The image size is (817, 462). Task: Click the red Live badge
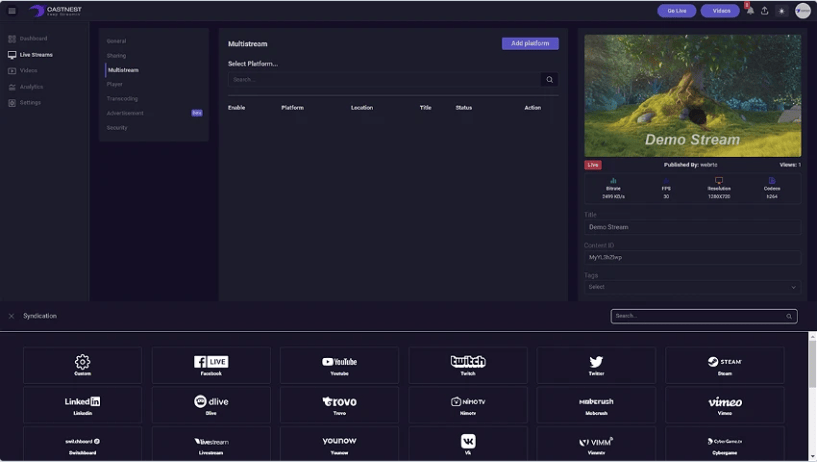593,165
